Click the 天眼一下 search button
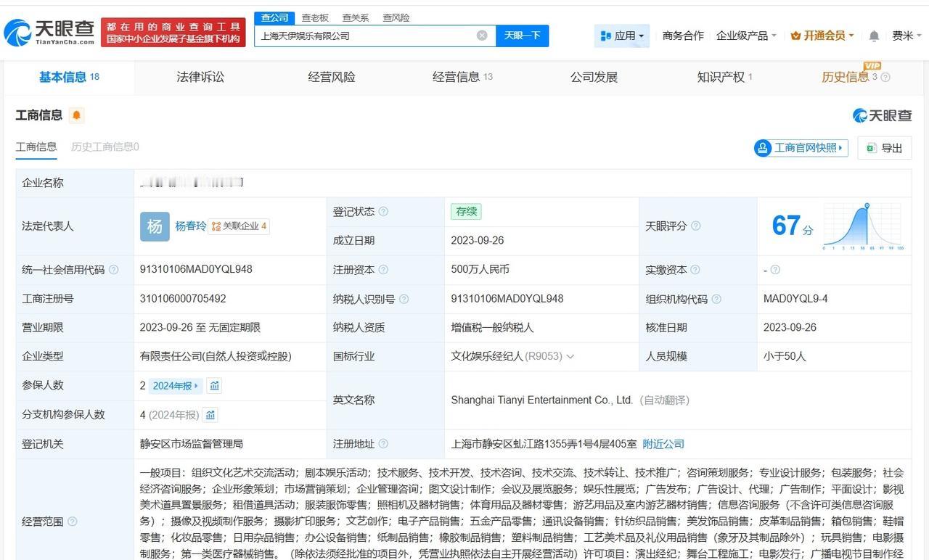Screen dimensions: 929x560 point(524,35)
